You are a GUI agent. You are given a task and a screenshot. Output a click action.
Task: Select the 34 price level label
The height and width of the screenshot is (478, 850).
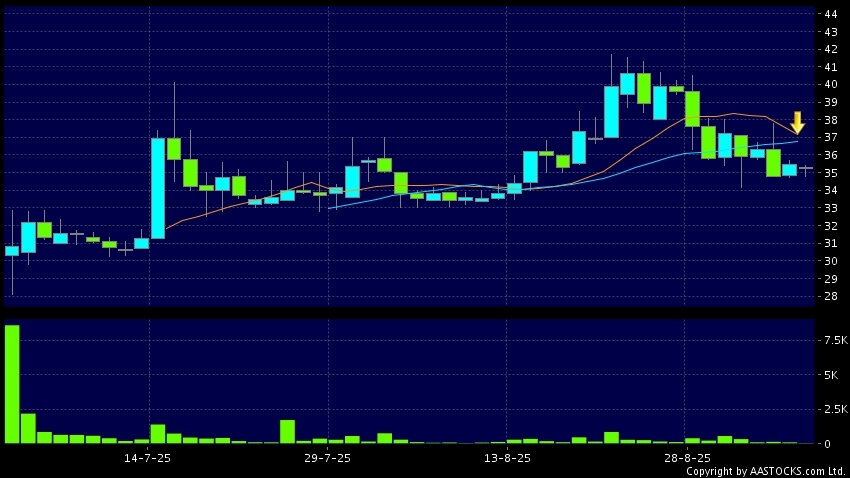pyautogui.click(x=830, y=190)
